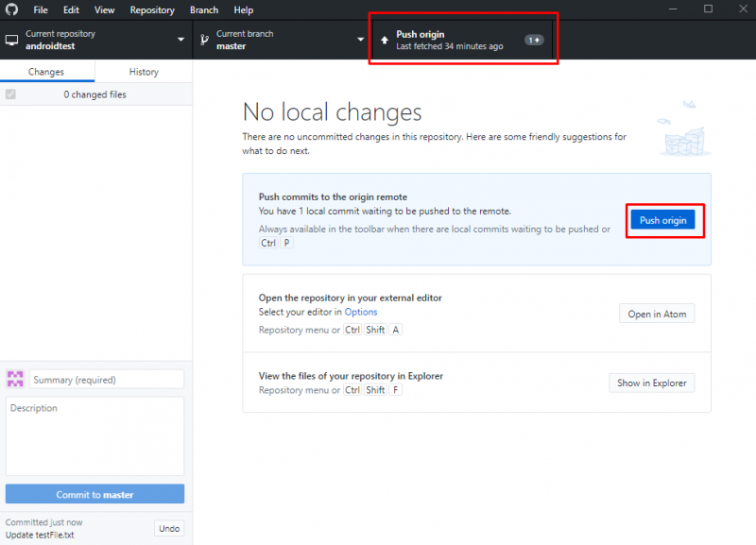Expand the Current branch dropdown arrow
The image size is (756, 545).
360,40
